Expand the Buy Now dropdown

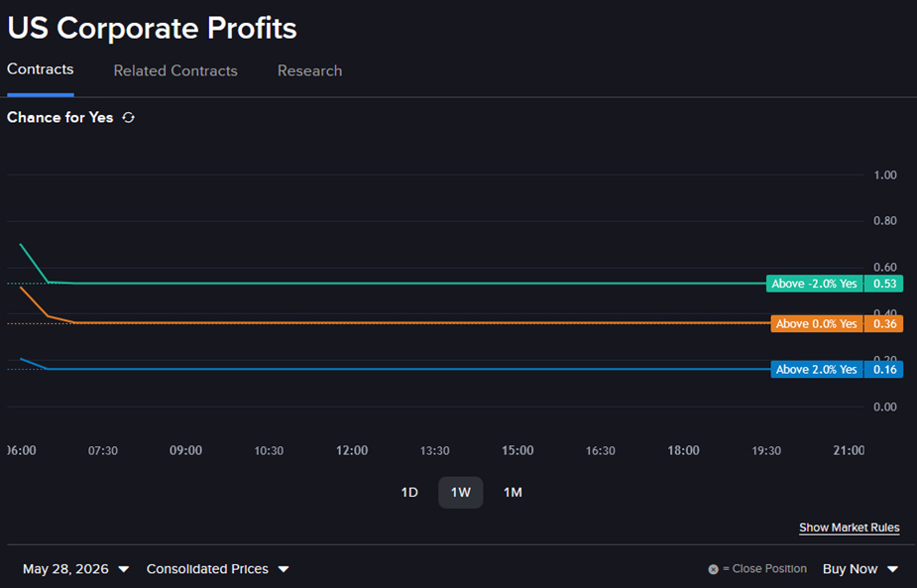click(x=860, y=569)
